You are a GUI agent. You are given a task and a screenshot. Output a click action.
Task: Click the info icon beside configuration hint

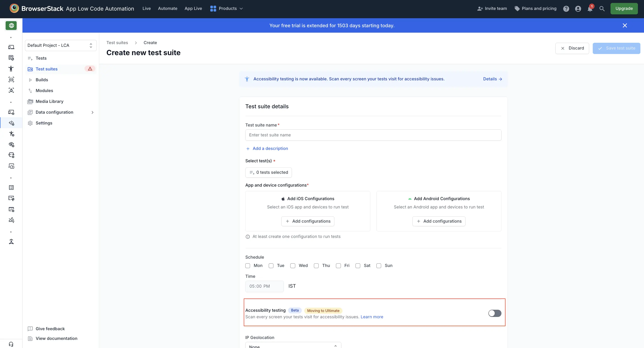coord(248,237)
